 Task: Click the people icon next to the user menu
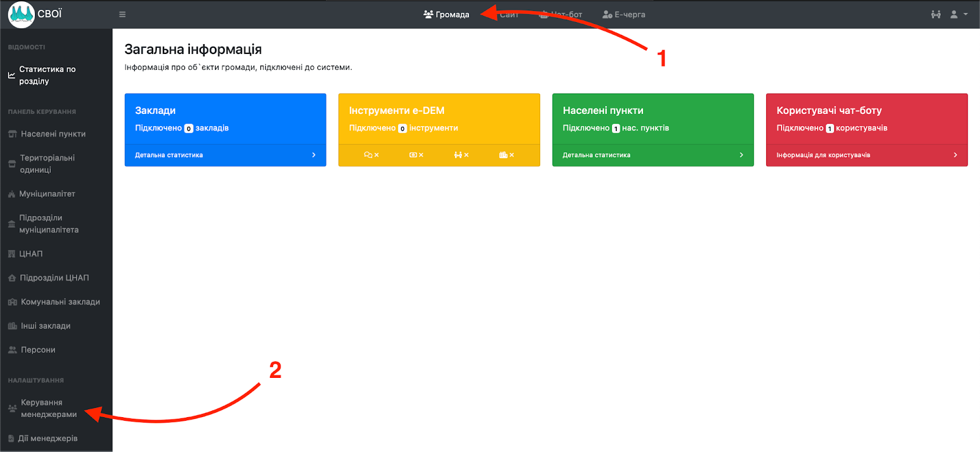tap(935, 15)
